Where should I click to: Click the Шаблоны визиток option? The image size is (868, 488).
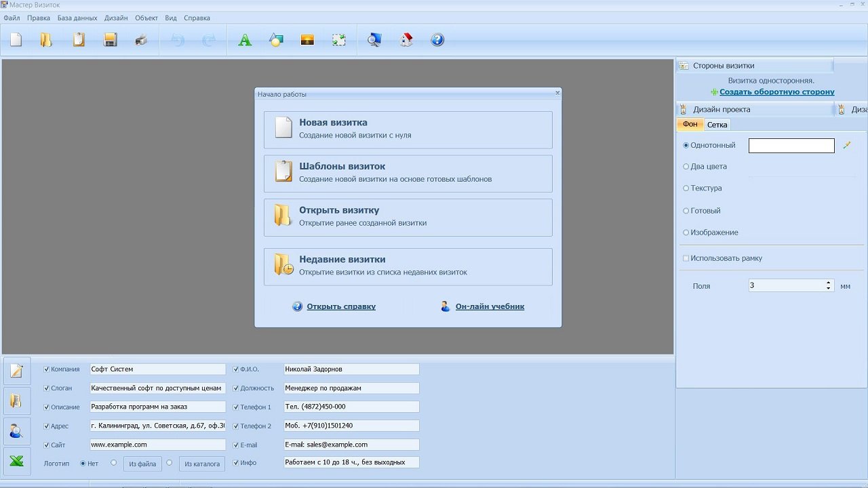408,174
